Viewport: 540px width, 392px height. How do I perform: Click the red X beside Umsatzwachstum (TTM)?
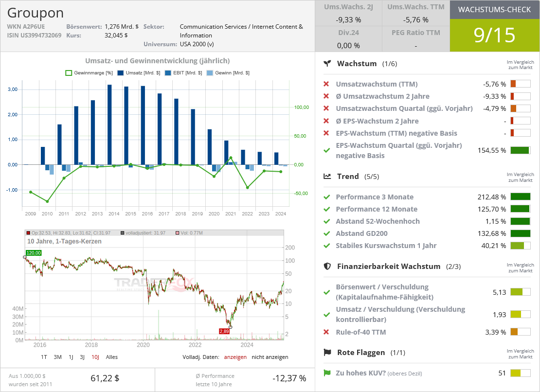click(326, 84)
